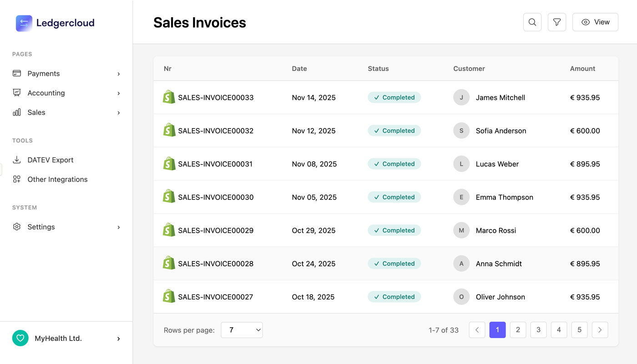Viewport: 637px width, 364px height.
Task: Go to page 3 of the invoice list
Action: pyautogui.click(x=538, y=330)
